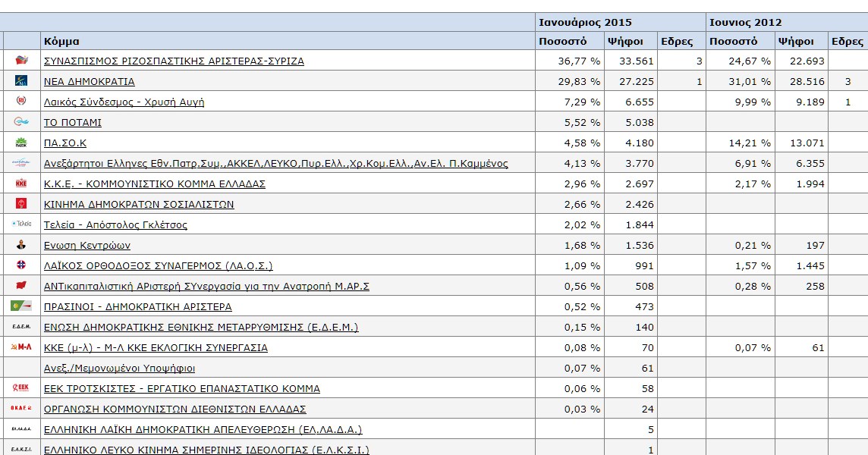Open the ΣΥΝΑΣΠΙΣΜΟΣ ΡΙΖΟΣΠΑΣΤΙΚΗΣ ΑΡΙΣΤΕΡΑΣ-ΣΥΡΙΖΑ link
The width and height of the screenshot is (868, 455).
[x=174, y=61]
